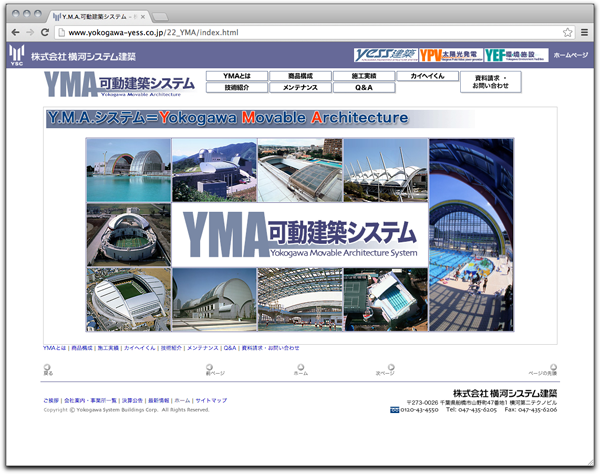Click the bottom ホーム text link
Image resolution: width=600 pixels, height=474 pixels.
tap(182, 401)
